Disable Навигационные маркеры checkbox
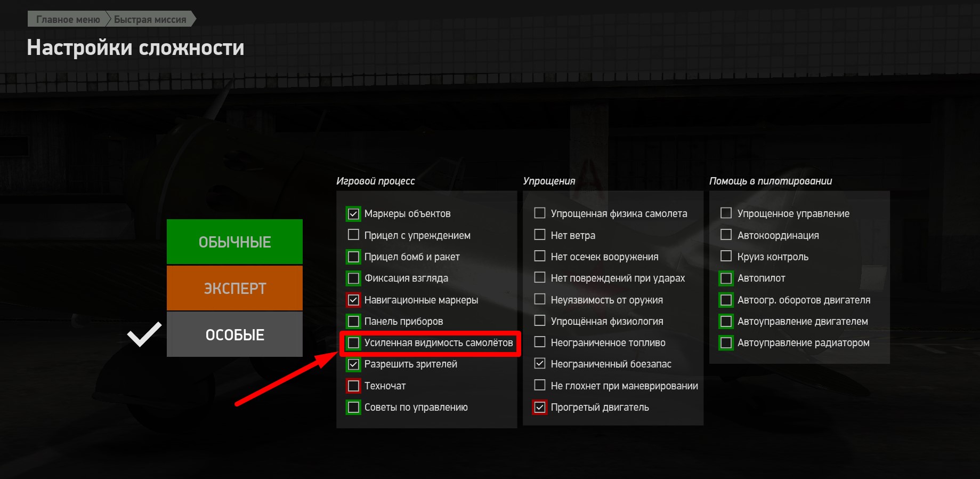The image size is (980, 479). pyautogui.click(x=353, y=300)
